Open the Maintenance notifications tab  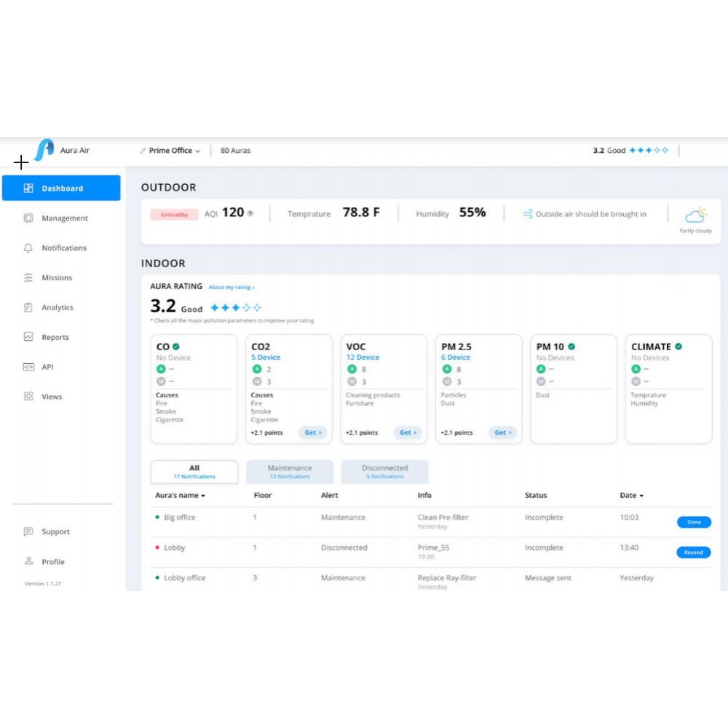[290, 471]
